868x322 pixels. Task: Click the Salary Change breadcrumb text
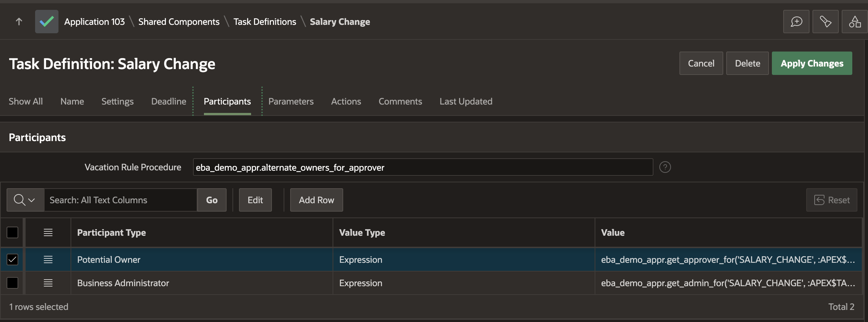340,22
